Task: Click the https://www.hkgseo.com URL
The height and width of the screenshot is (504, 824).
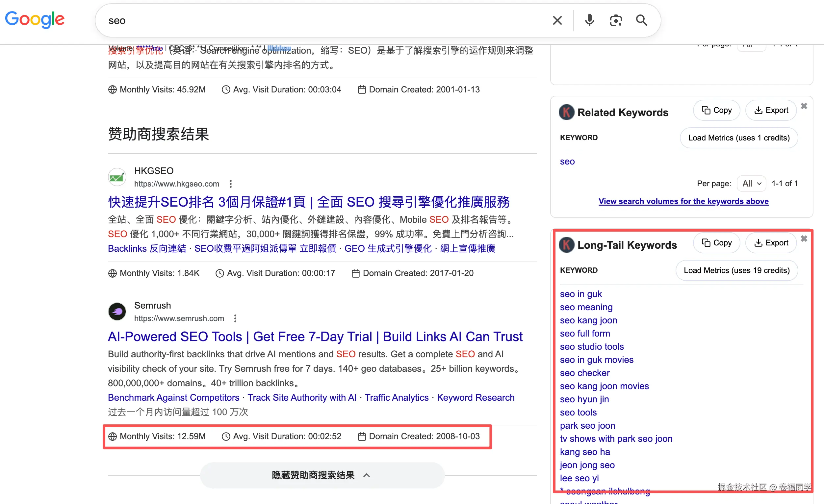Action: click(177, 184)
